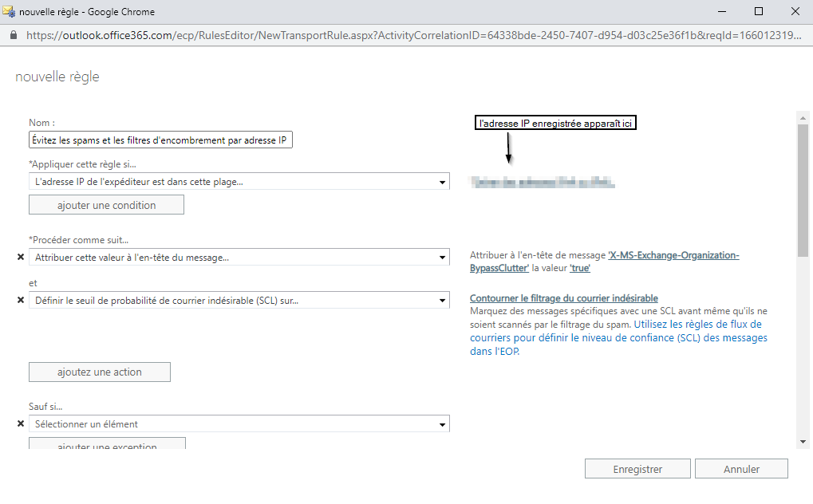Save the rule with Enregistrer

637,469
